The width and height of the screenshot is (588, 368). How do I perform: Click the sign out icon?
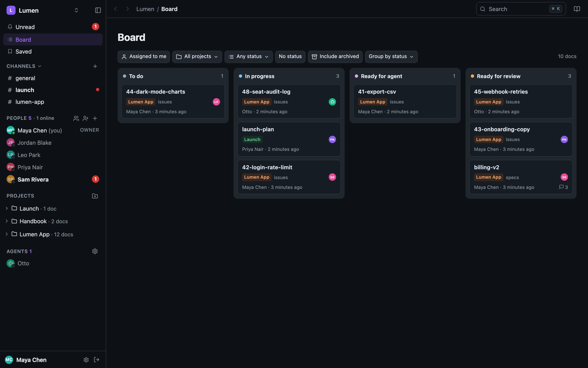coord(96,360)
